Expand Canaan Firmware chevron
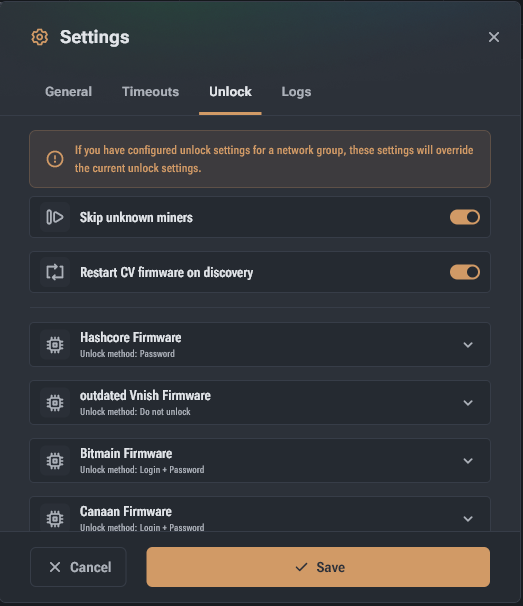Image resolution: width=523 pixels, height=606 pixels. (468, 519)
